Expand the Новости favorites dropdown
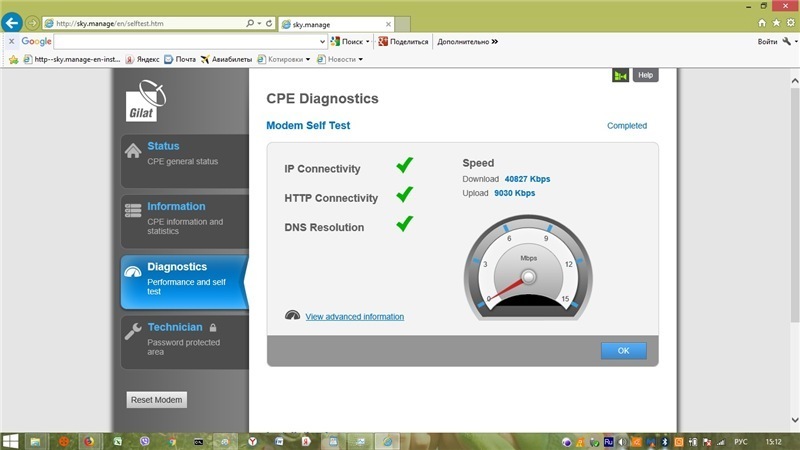The height and width of the screenshot is (450, 800). coord(360,59)
